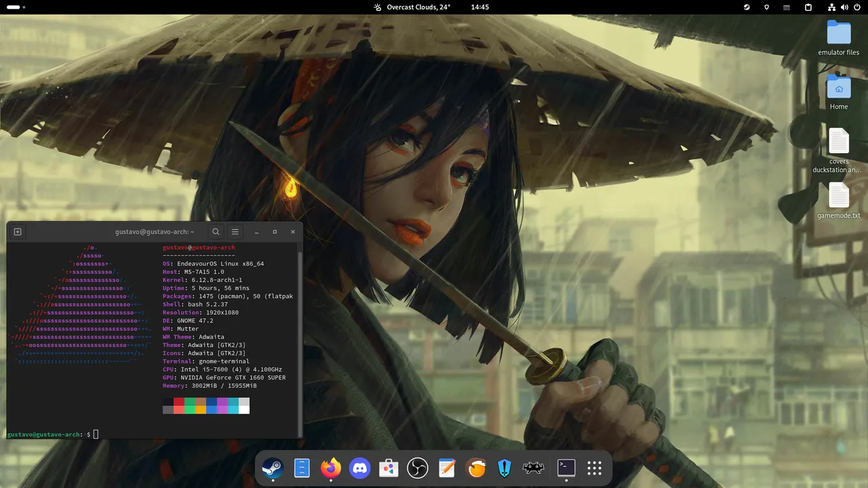
Task: Click the volume icon in the top bar
Action: click(x=844, y=7)
